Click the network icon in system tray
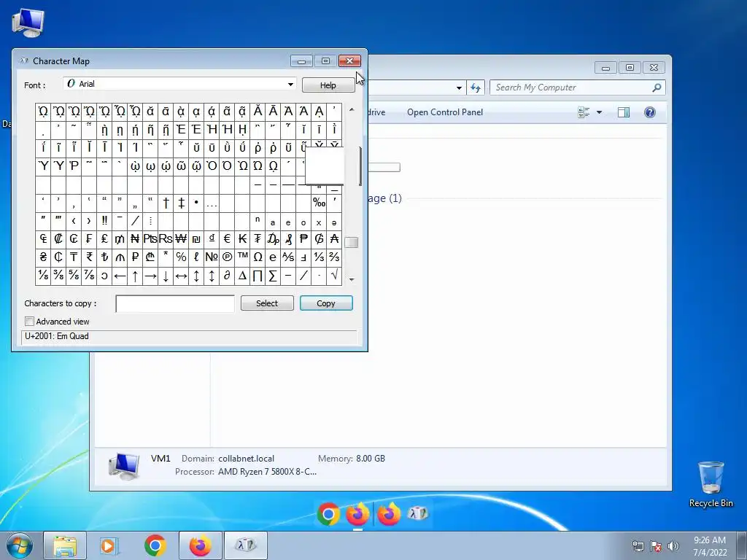 (638, 546)
